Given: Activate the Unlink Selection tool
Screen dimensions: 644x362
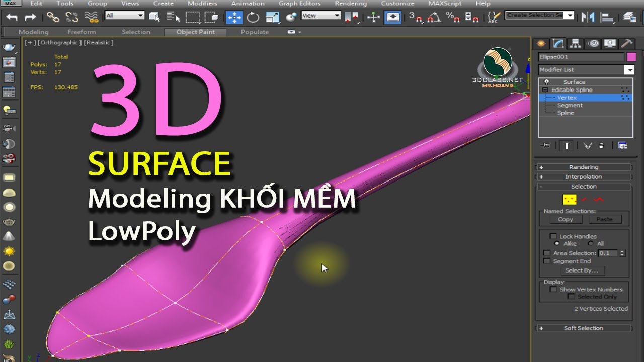Looking at the screenshot, I should tap(72, 17).
